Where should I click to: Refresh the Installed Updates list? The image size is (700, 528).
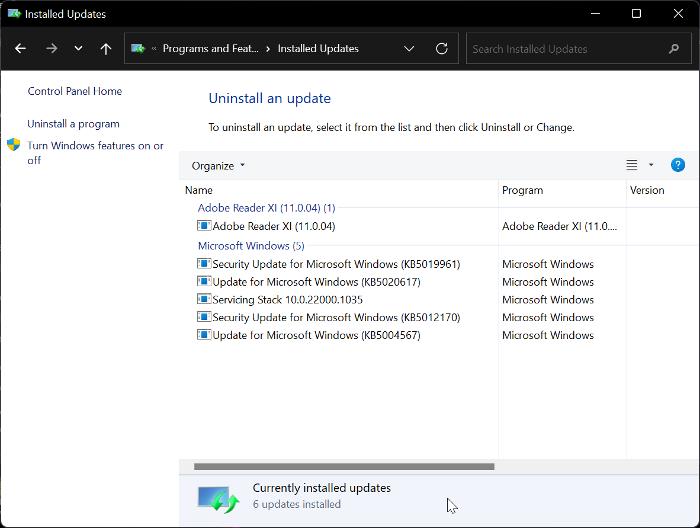(x=442, y=48)
